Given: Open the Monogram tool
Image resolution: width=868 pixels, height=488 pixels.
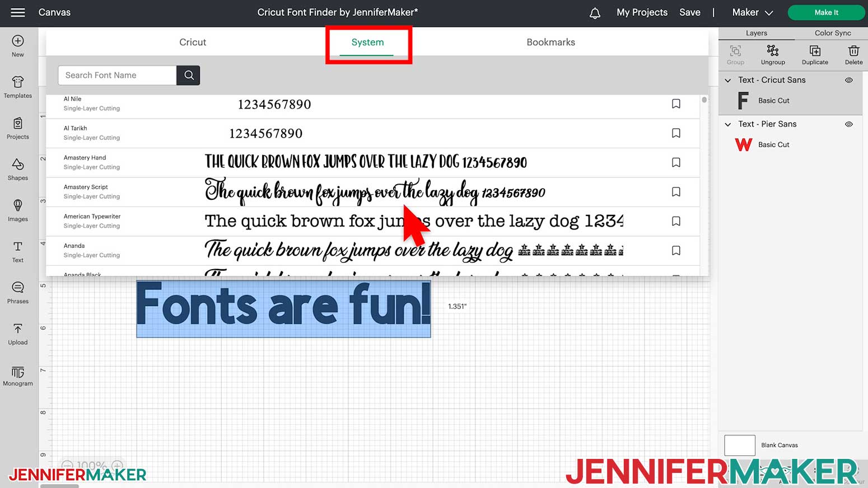Looking at the screenshot, I should click(18, 376).
